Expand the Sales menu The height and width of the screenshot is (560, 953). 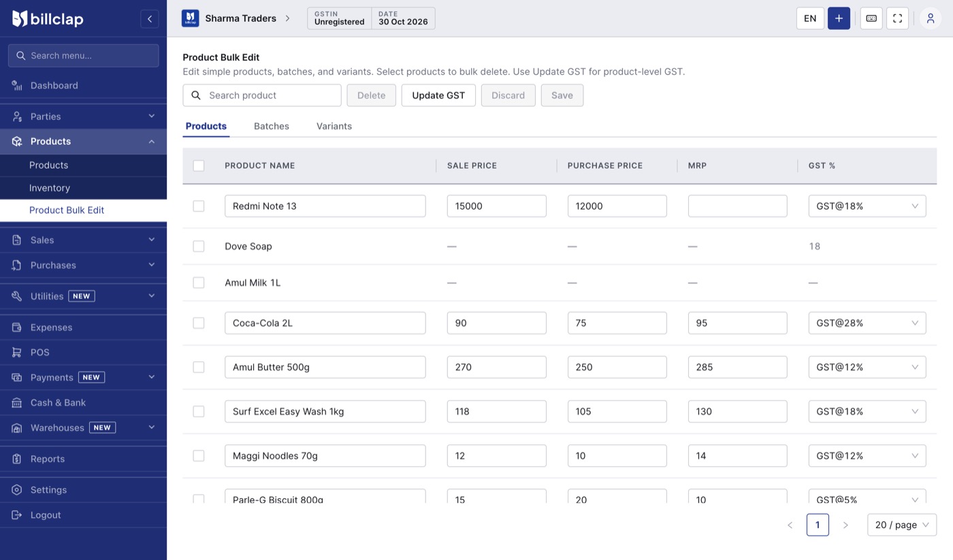click(x=83, y=240)
